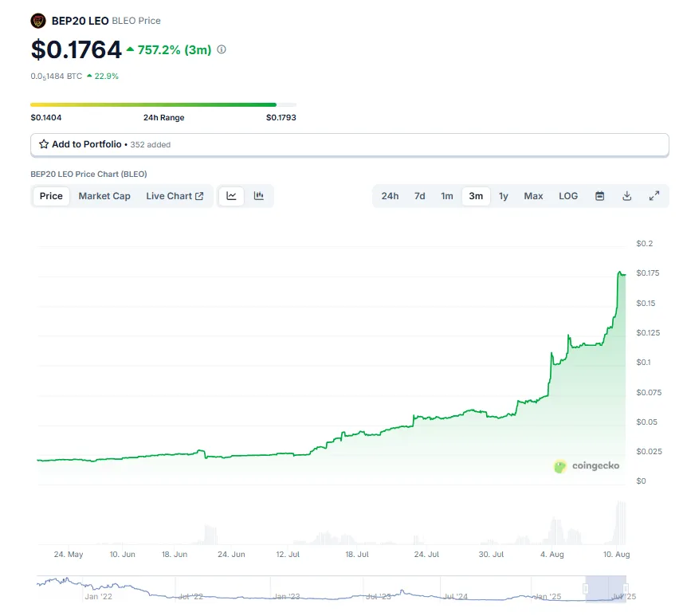The image size is (679, 616).
Task: Open the price change info icon
Action: [x=222, y=49]
